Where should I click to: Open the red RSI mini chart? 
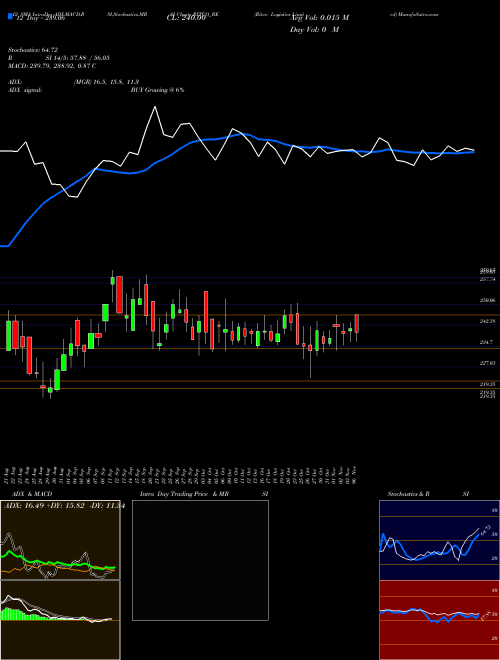[x=439, y=620]
